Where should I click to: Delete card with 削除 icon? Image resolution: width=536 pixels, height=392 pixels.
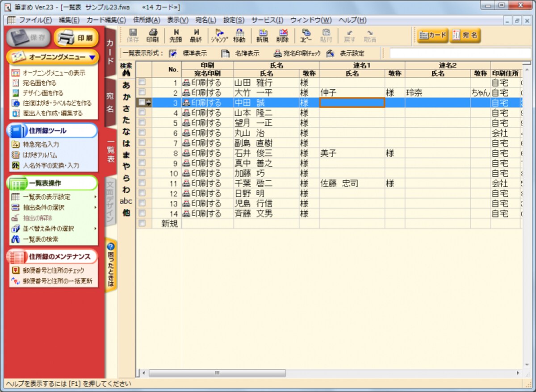click(x=282, y=35)
